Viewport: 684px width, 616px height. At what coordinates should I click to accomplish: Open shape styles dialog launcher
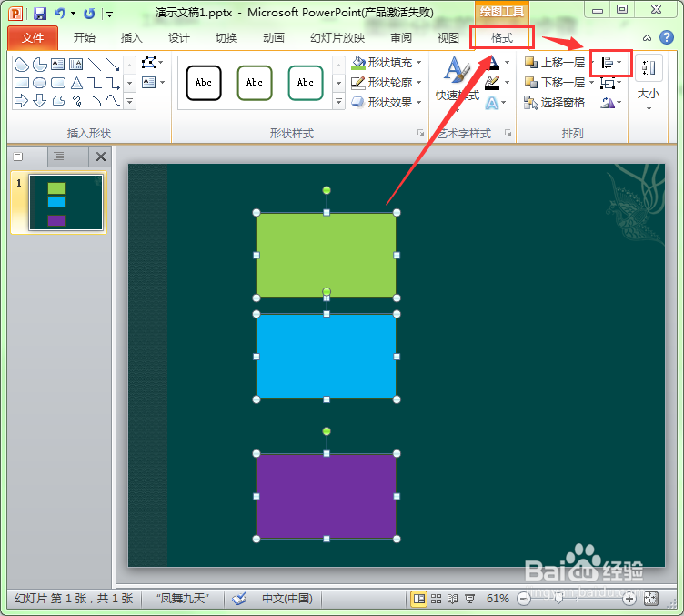(x=420, y=133)
